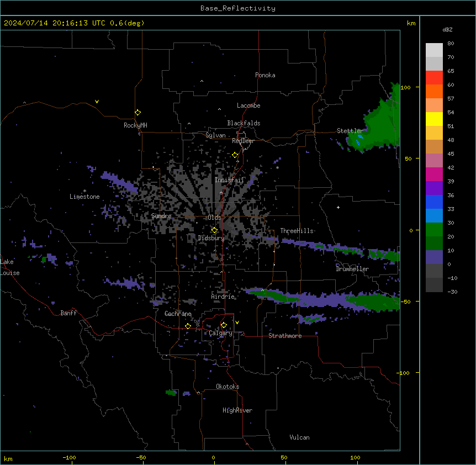Screen dimensions: 476x465
Task: Click the bright green 30-20 dBZ legend swatch
Action: point(434,230)
